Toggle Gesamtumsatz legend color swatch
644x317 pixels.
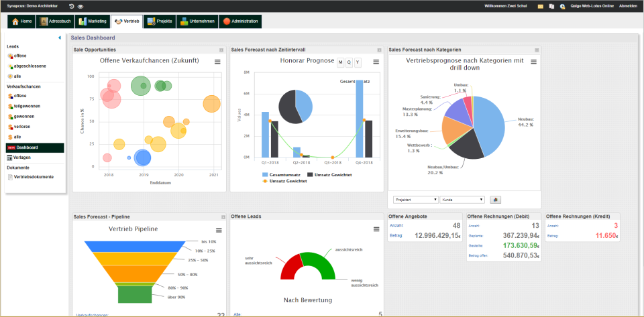point(265,175)
